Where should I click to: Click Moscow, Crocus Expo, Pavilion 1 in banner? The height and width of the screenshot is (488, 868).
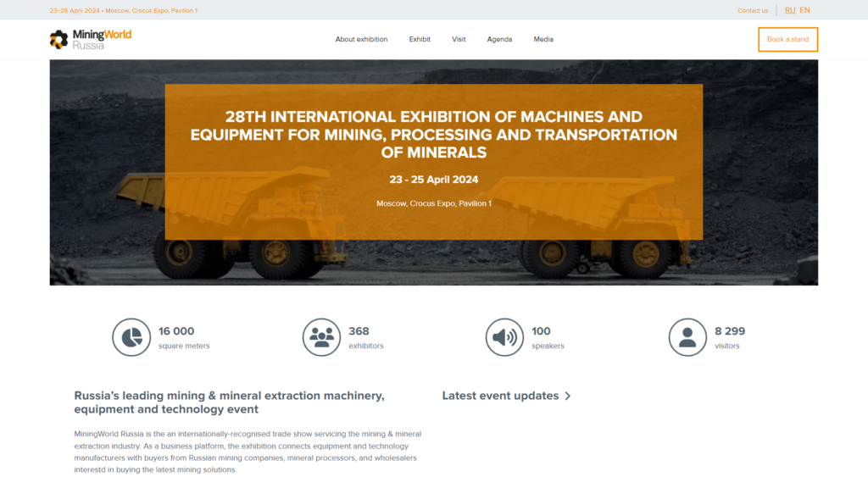[433, 203]
